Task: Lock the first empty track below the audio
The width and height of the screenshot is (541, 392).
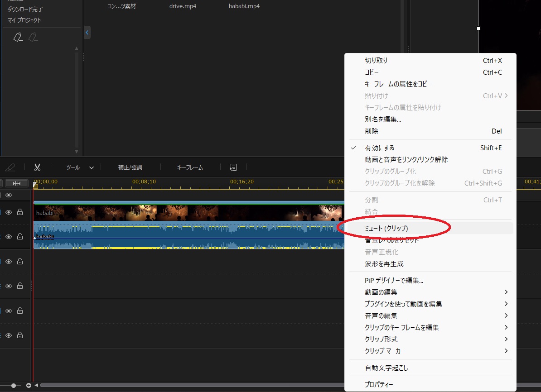Action: click(20, 262)
